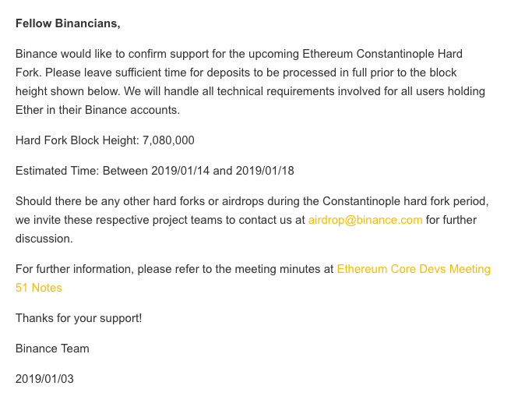
Task: Click "height shown below." in first paragraph
Action: 68,91
